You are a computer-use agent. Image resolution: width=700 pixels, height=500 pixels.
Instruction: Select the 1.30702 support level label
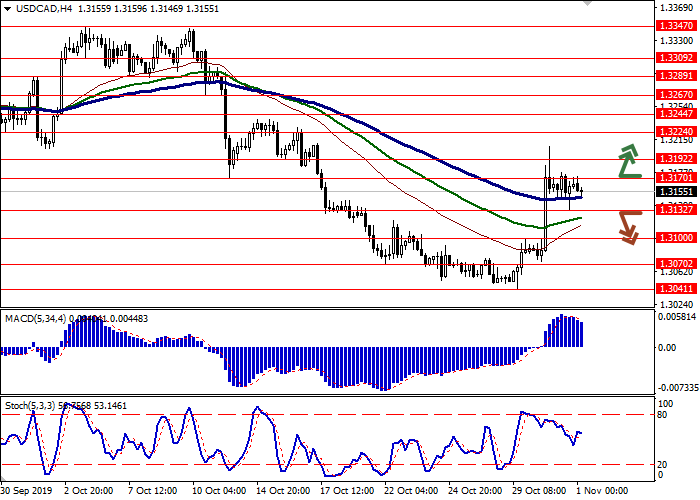673,264
